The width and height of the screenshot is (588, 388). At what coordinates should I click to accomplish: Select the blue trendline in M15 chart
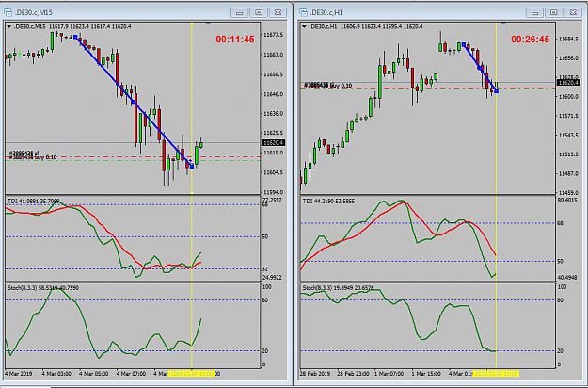[x=134, y=102]
